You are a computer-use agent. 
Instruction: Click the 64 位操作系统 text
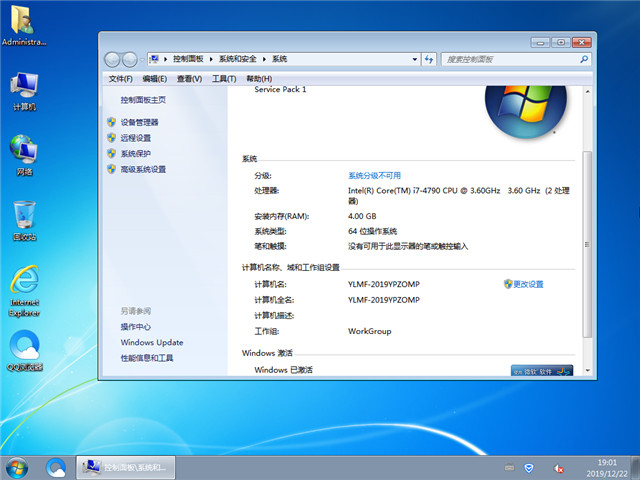click(372, 231)
